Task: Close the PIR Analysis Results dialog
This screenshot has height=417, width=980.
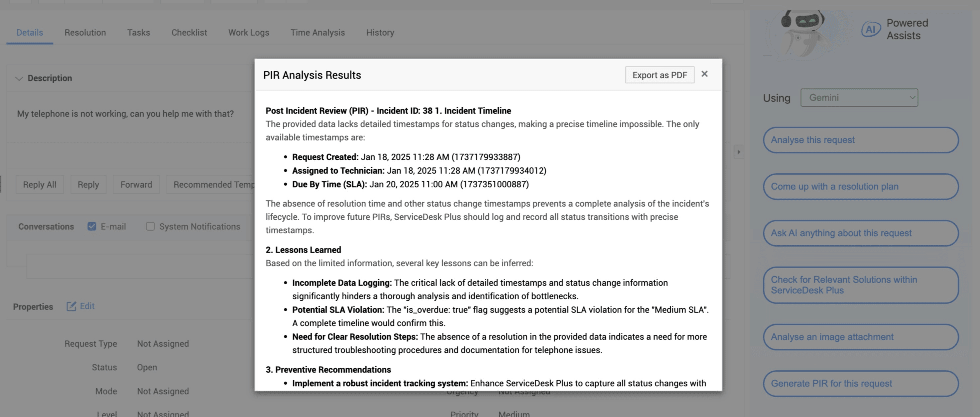Action: tap(704, 74)
